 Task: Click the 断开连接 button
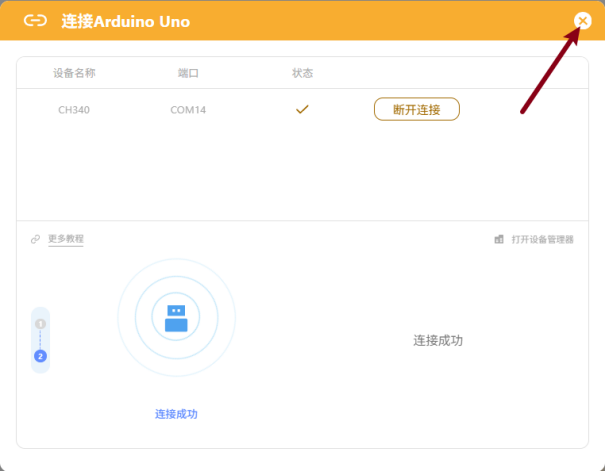pos(417,109)
